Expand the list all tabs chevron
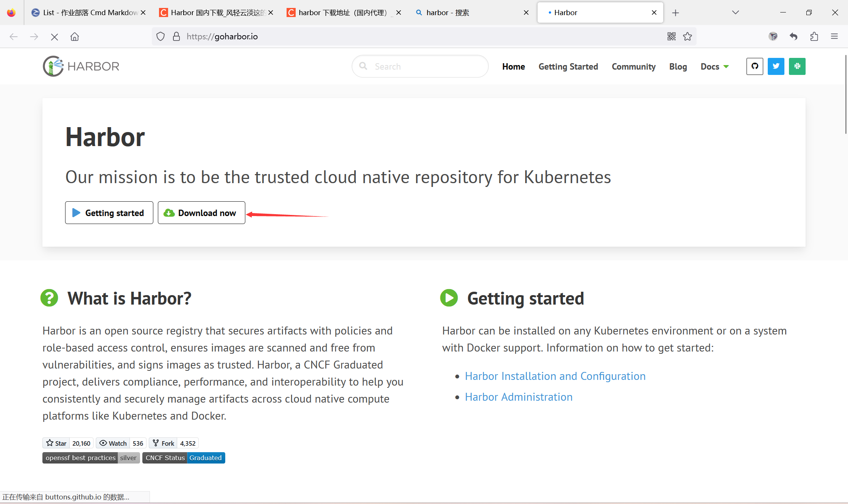The image size is (848, 504). pos(736,12)
